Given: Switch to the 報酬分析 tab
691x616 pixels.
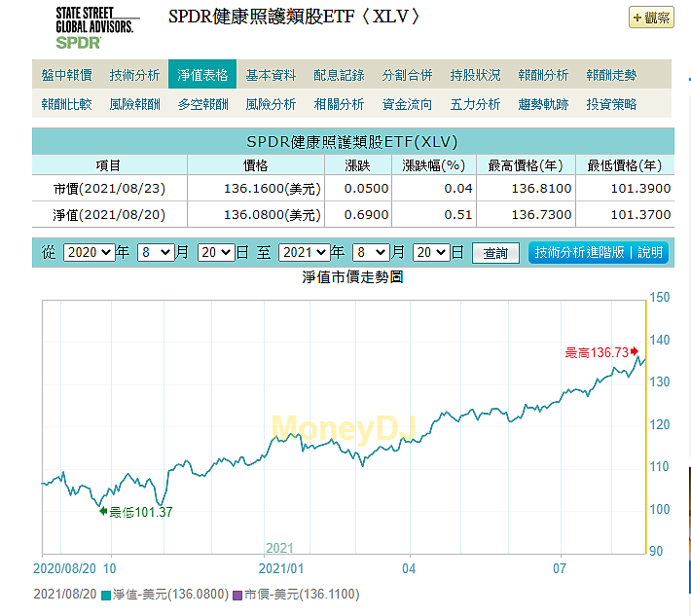Looking at the screenshot, I should 543,75.
